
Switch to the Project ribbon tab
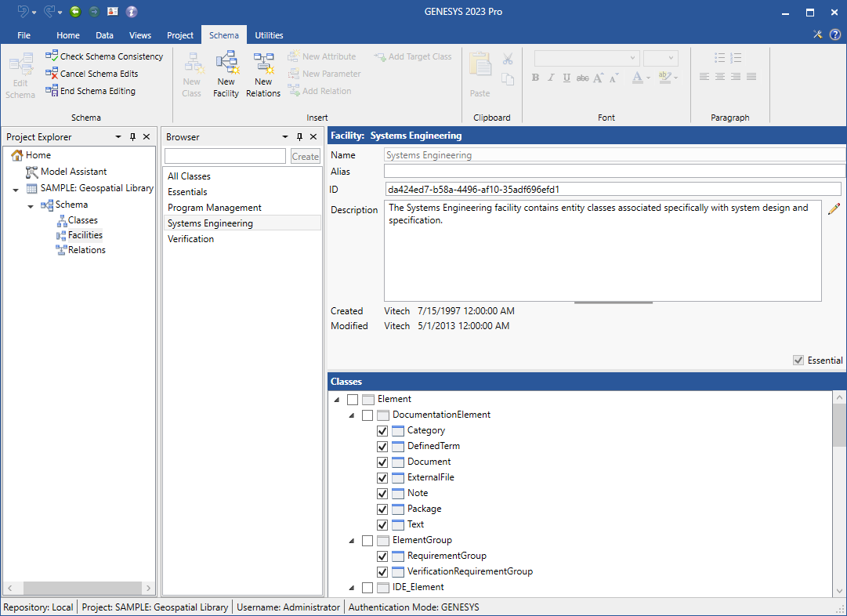[180, 35]
